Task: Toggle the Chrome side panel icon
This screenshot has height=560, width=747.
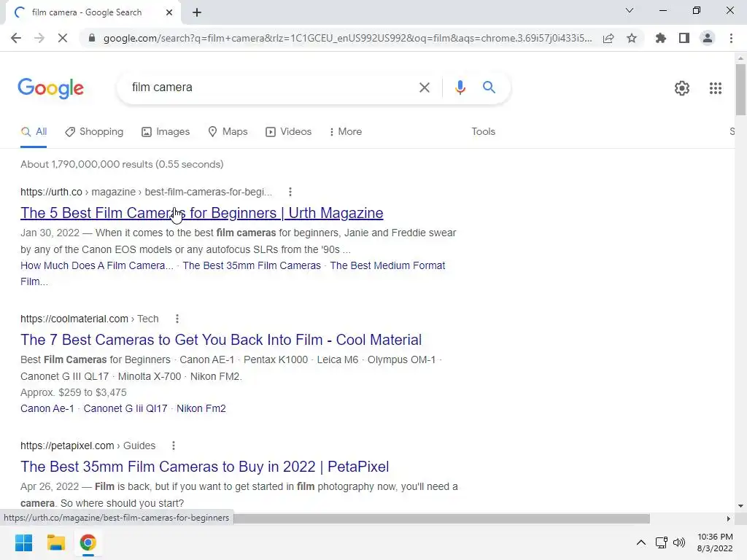Action: point(684,38)
